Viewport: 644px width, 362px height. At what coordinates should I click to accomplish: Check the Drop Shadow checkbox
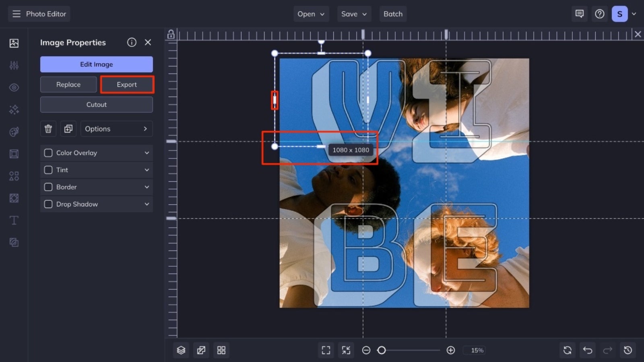pos(48,204)
